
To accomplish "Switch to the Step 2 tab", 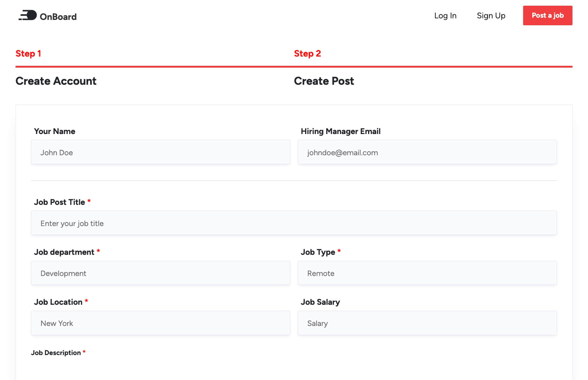I will (307, 53).
